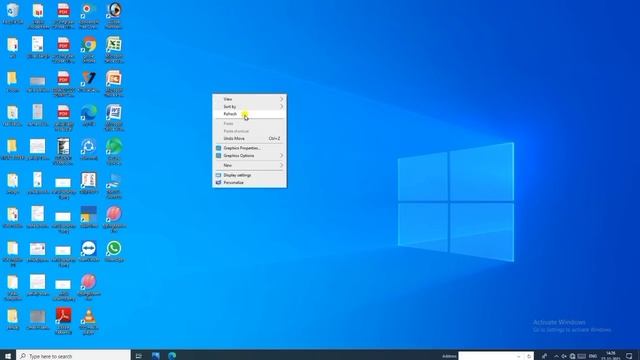Screen dimensions: 640x360
Task: Expand the View submenu in context menu
Action: point(249,99)
